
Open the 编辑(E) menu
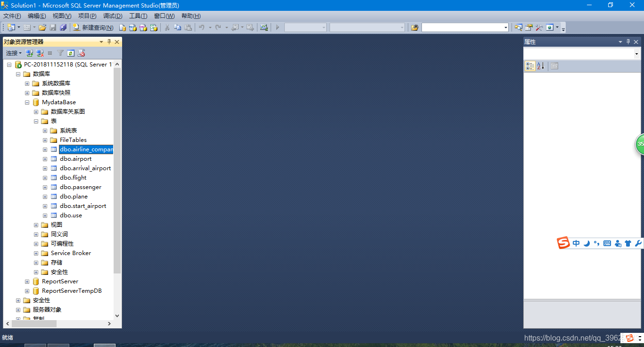[x=37, y=16]
